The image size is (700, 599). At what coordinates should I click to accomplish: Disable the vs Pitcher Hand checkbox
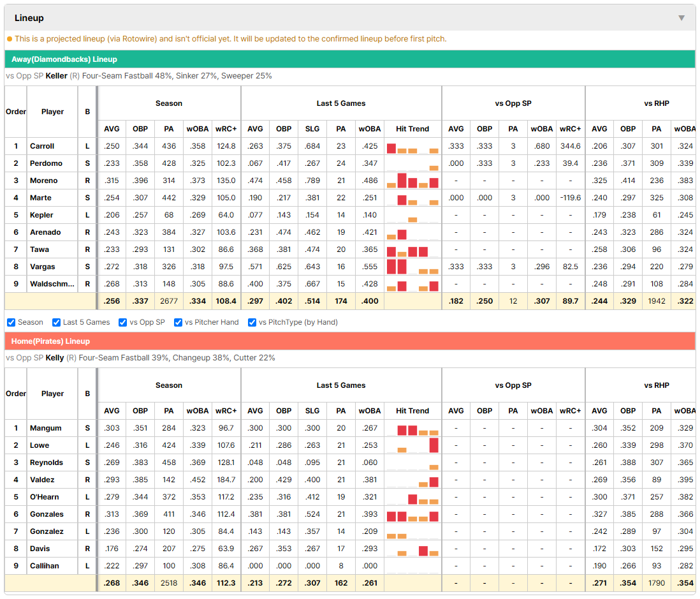(x=178, y=323)
